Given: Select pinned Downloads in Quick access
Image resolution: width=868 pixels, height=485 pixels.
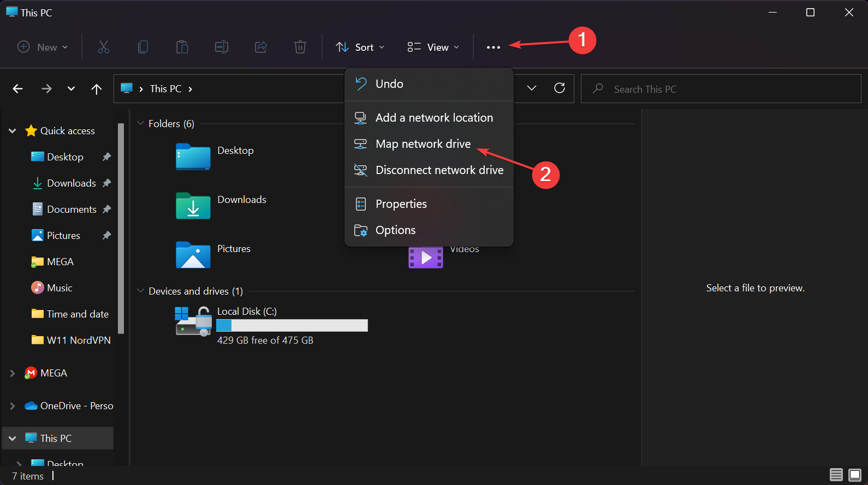Looking at the screenshot, I should [72, 183].
